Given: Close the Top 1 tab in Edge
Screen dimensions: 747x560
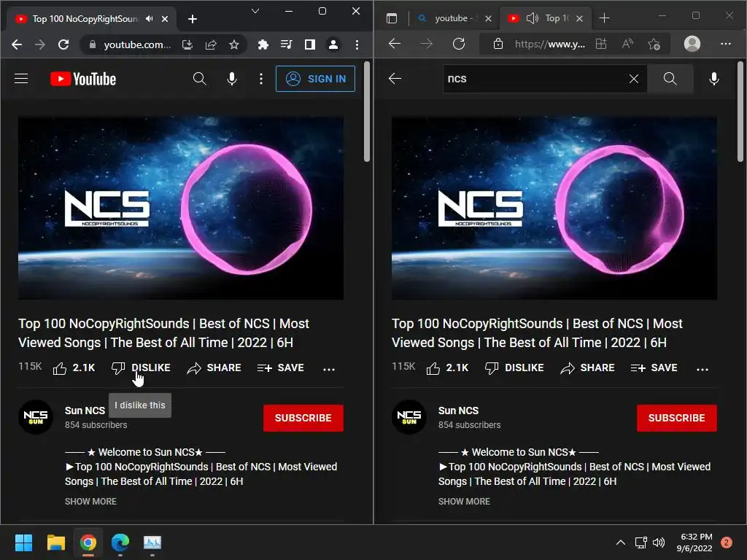Looking at the screenshot, I should (579, 18).
